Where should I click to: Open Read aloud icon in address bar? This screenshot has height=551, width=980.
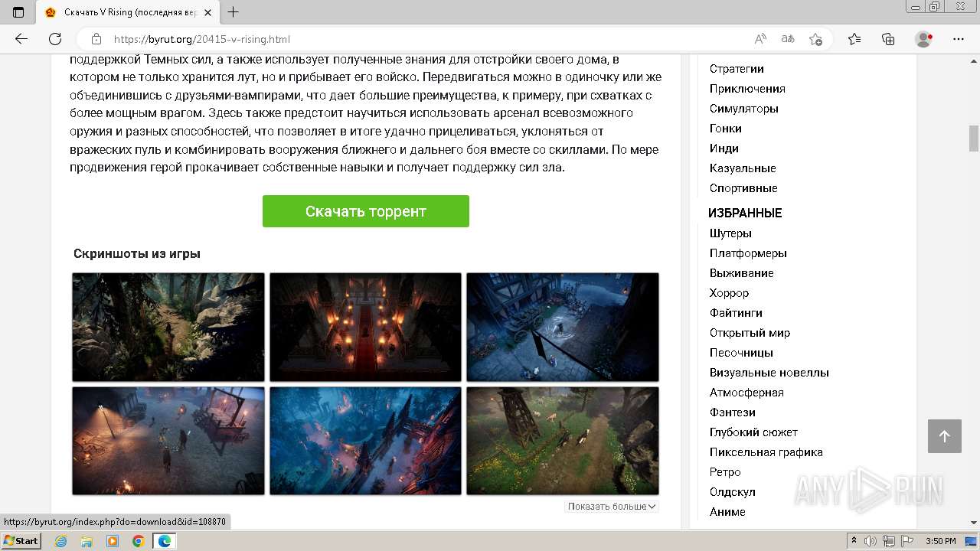click(x=760, y=39)
